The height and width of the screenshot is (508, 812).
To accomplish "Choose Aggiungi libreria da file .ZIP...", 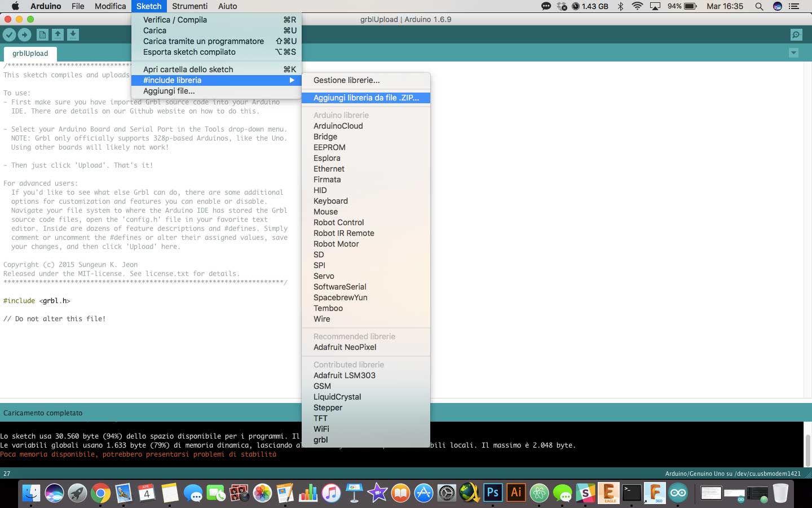I will click(x=366, y=98).
